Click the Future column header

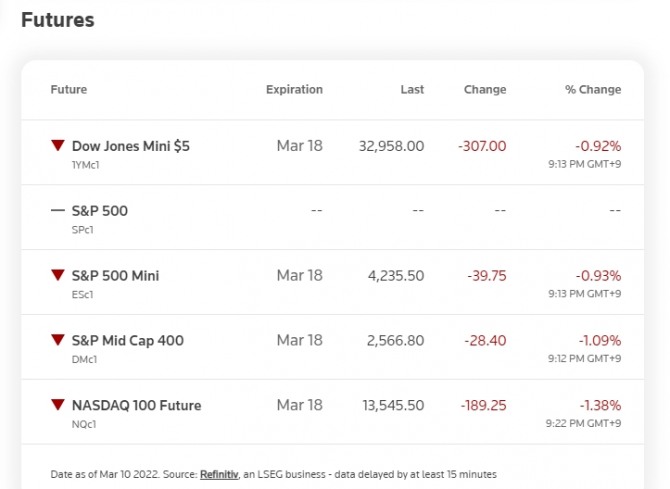point(69,89)
